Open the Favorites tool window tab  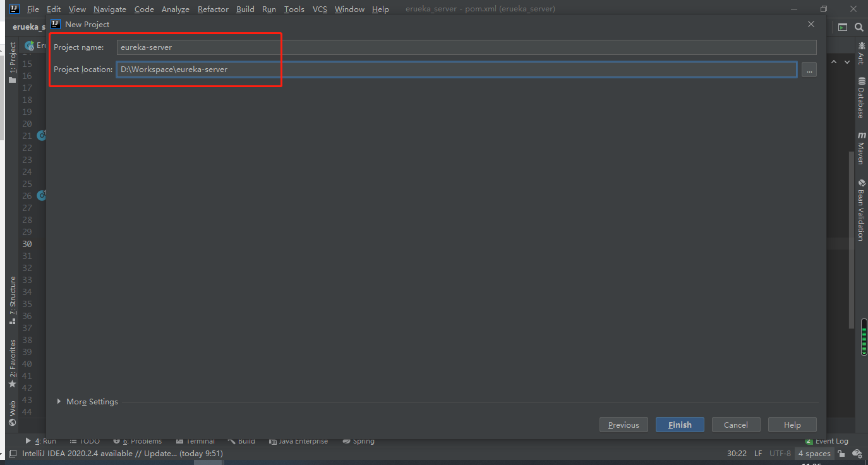click(12, 364)
